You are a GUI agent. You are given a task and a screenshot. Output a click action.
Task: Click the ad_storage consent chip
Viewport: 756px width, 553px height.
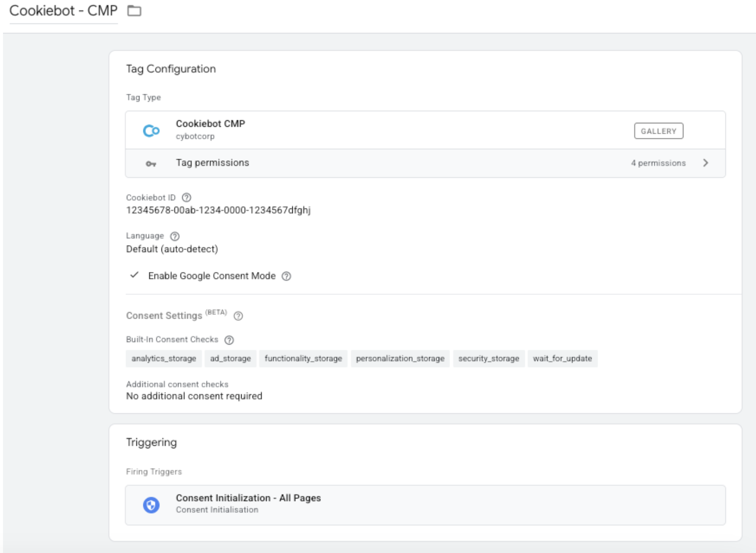coord(231,359)
